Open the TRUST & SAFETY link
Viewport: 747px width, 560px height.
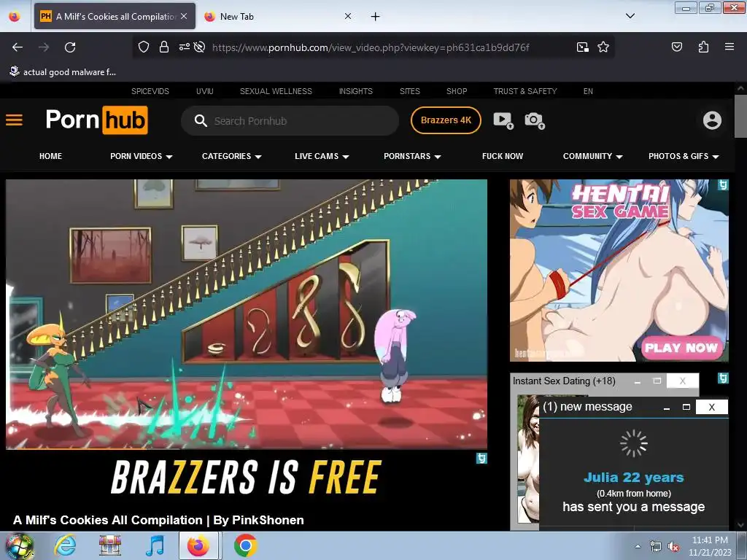coord(525,91)
